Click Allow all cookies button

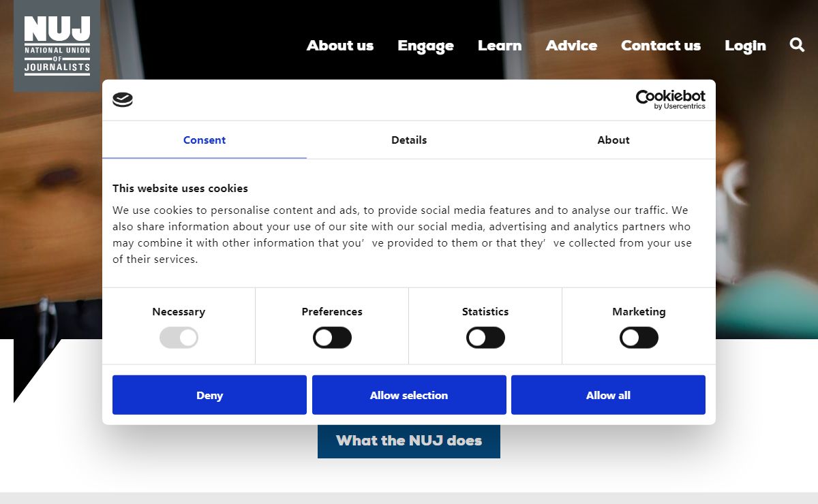(608, 395)
